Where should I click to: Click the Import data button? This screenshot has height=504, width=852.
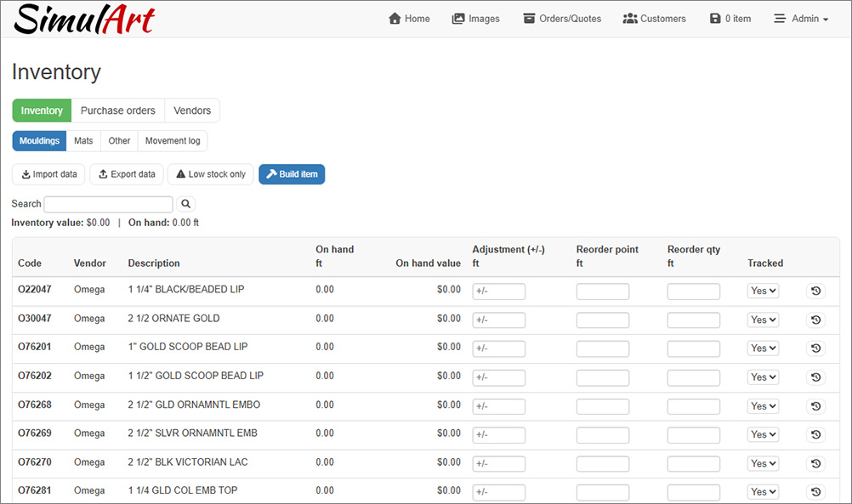click(49, 174)
